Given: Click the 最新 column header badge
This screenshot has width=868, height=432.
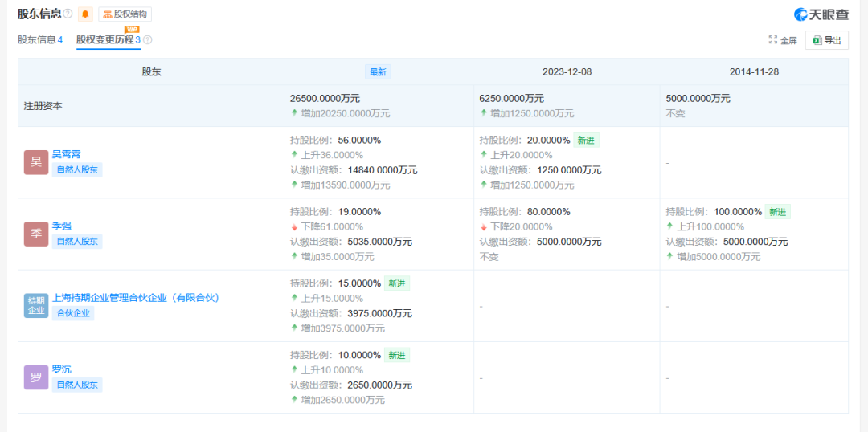Looking at the screenshot, I should 378,71.
